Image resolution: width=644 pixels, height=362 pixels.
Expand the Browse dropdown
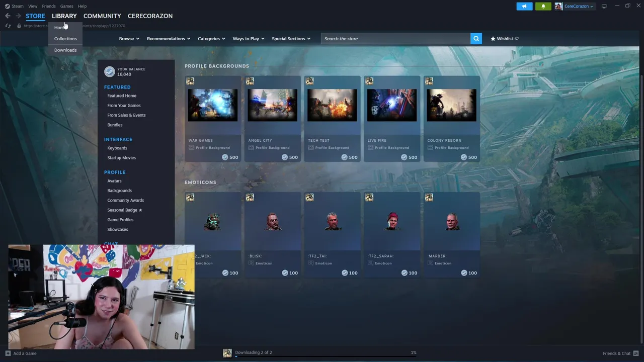click(x=129, y=39)
